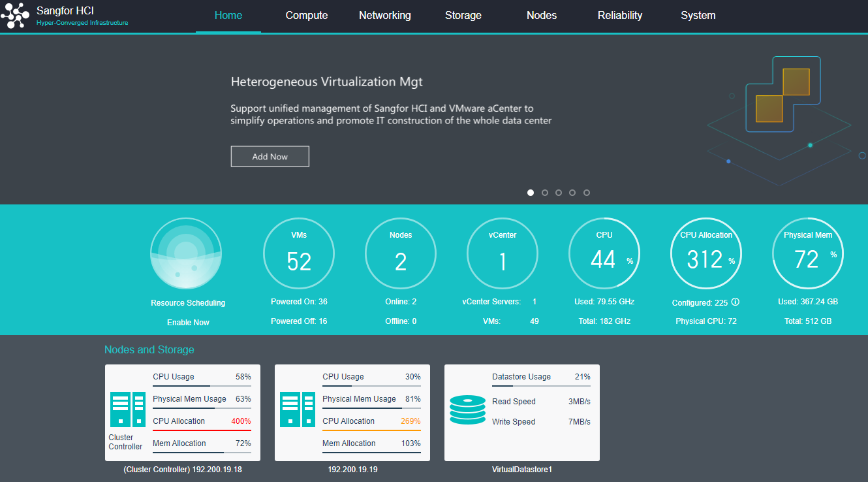Click the Physical Mem gauge showing 72%
This screenshot has height=482, width=868.
pos(808,253)
